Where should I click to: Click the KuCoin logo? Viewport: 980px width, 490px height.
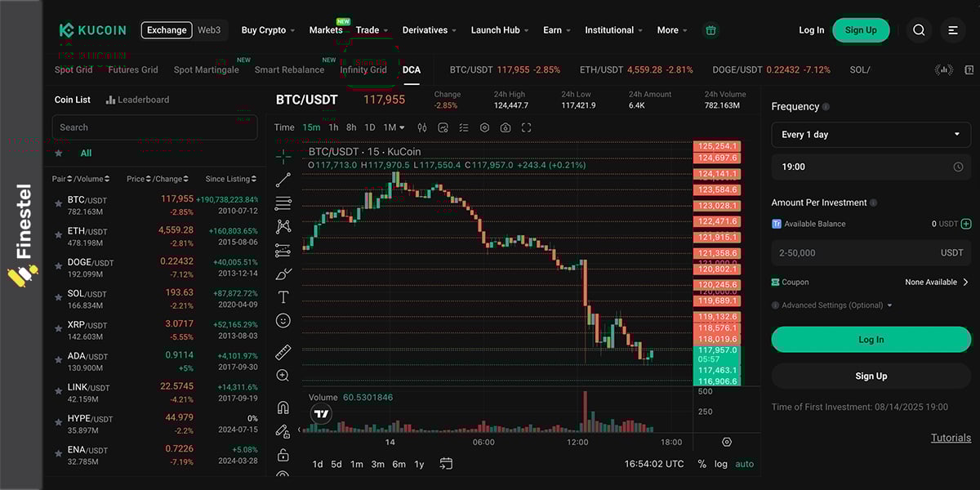(92, 30)
